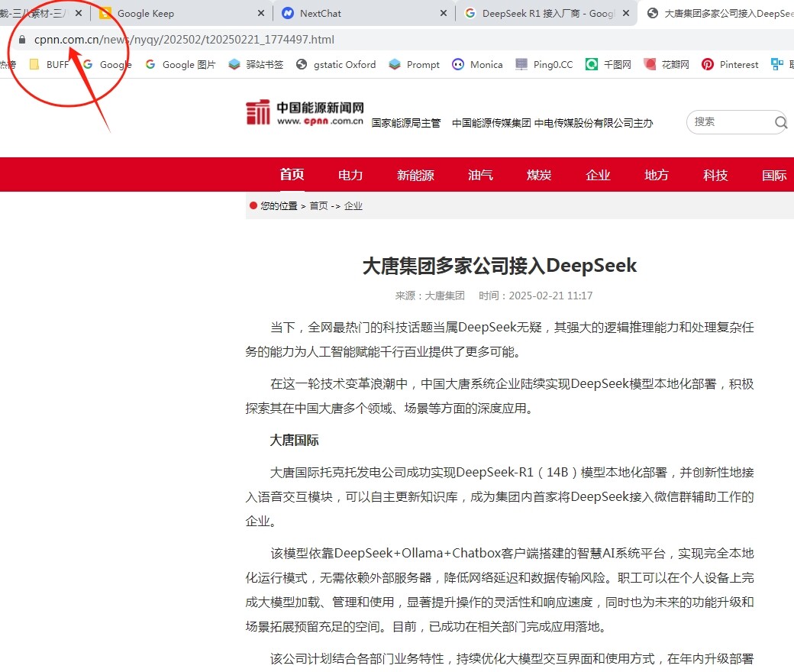This screenshot has height=672, width=794.
Task: Close the Google Keep tab
Action: (x=261, y=13)
